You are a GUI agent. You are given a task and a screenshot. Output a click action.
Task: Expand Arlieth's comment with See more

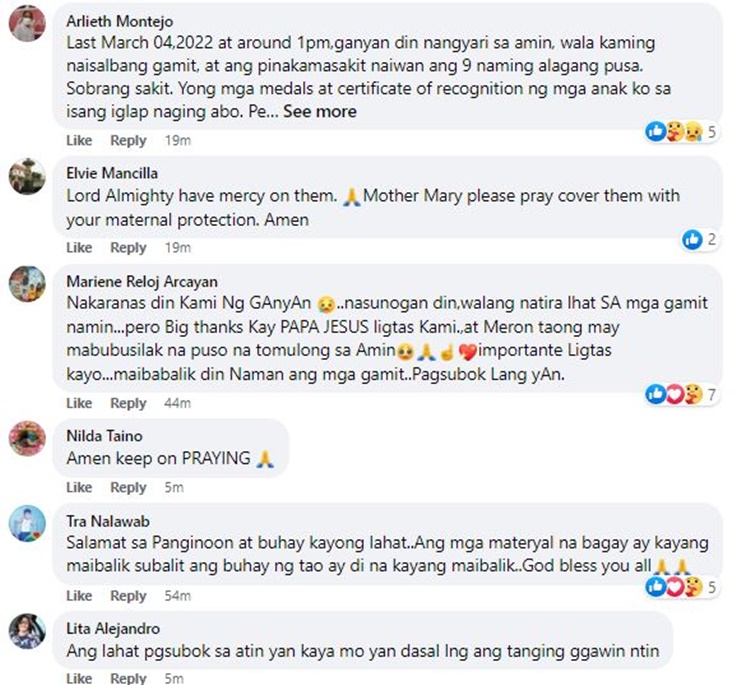coord(320,111)
